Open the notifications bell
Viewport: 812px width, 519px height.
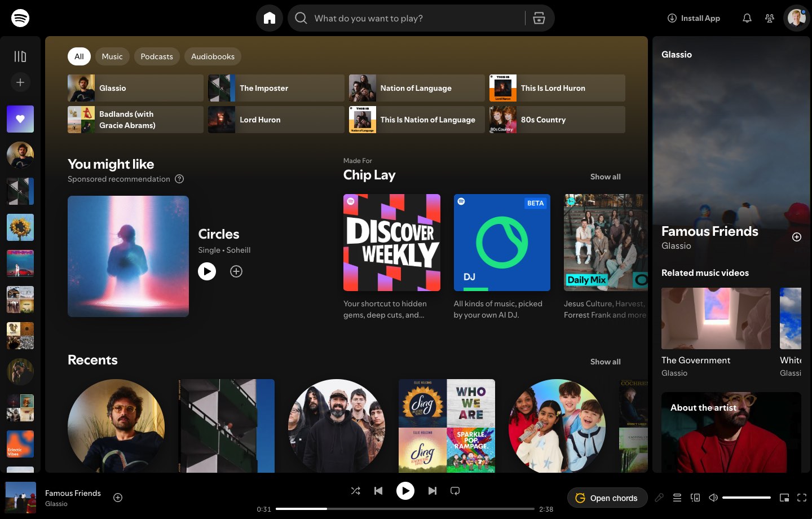click(x=747, y=18)
